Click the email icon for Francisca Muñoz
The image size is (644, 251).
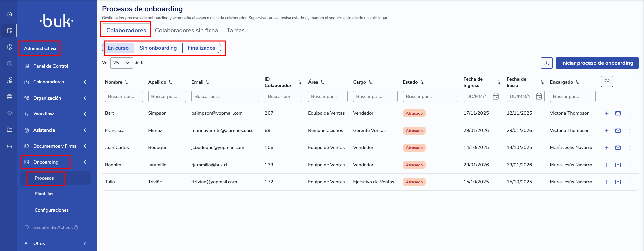(x=618, y=131)
